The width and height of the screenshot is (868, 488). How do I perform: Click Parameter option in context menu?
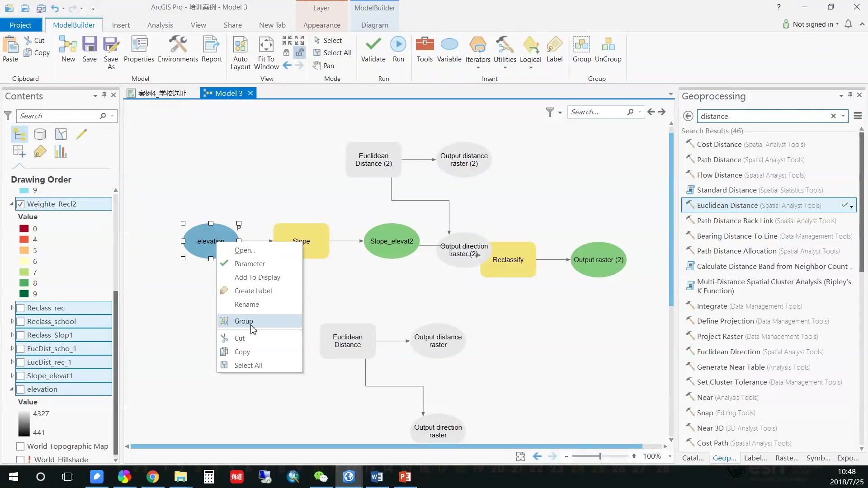coord(249,263)
